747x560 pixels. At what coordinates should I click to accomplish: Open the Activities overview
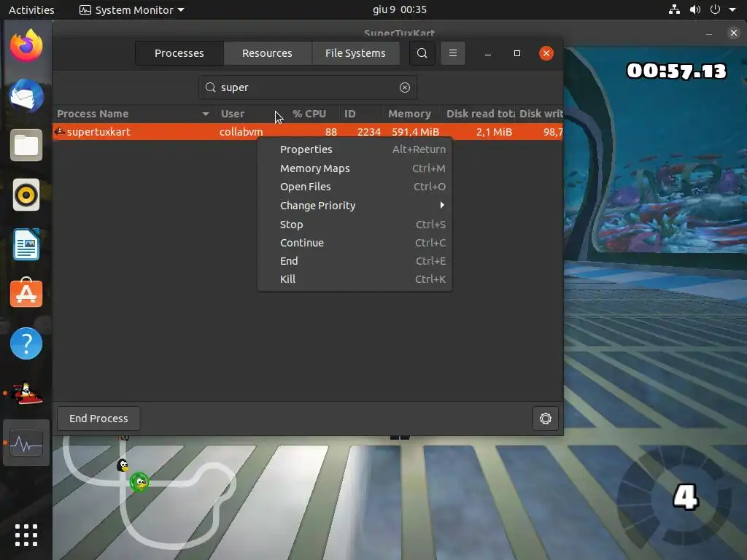click(31, 10)
